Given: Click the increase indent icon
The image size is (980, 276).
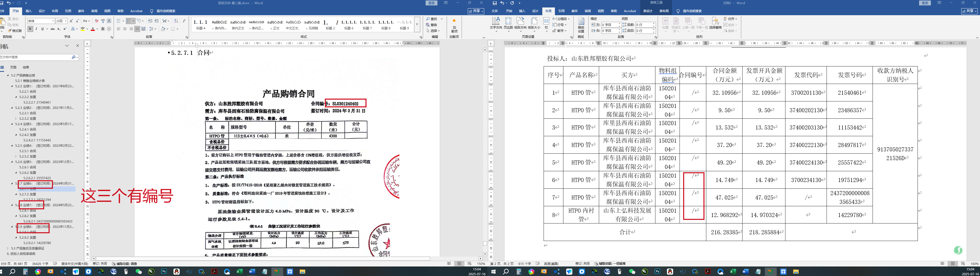Looking at the screenshot, I should pos(156,21).
